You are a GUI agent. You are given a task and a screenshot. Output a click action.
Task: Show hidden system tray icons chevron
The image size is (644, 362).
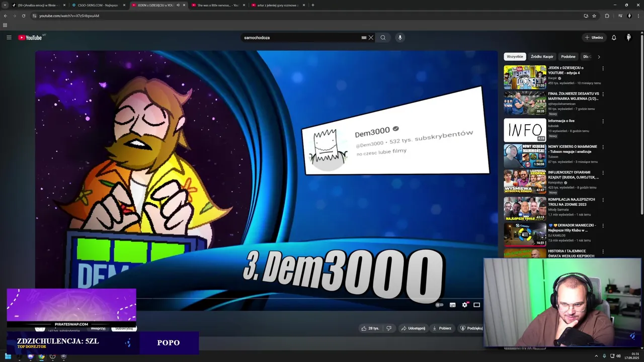597,356
